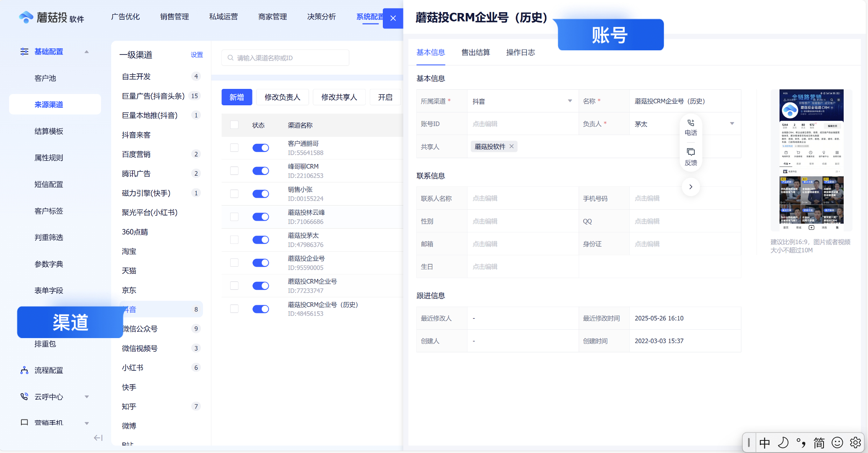Image resolution: width=868 pixels, height=453 pixels.
Task: Click the 蘑菇投 cloud logo
Action: click(26, 17)
